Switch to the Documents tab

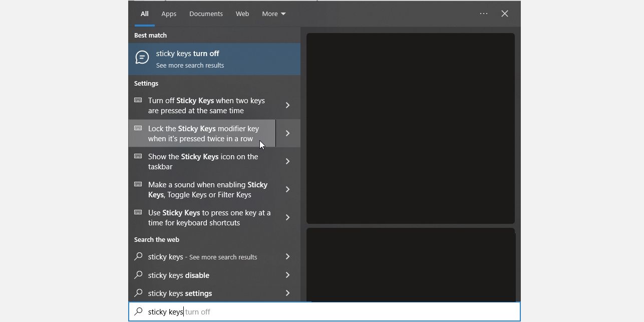tap(206, 14)
